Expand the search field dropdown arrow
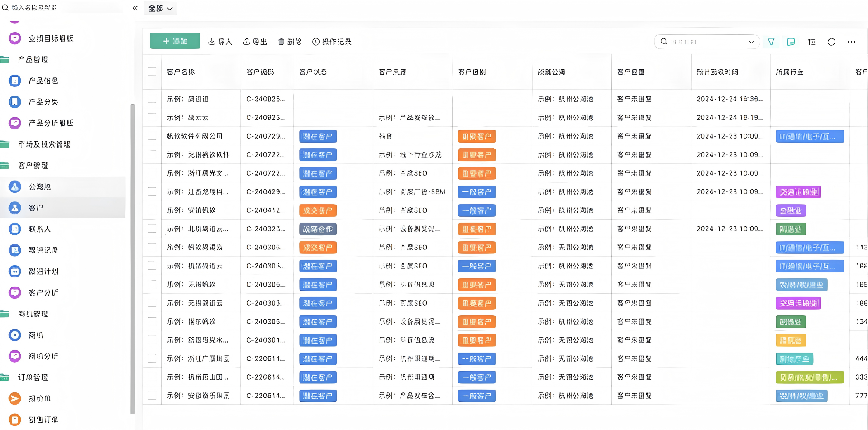This screenshot has width=868, height=430. pos(751,42)
